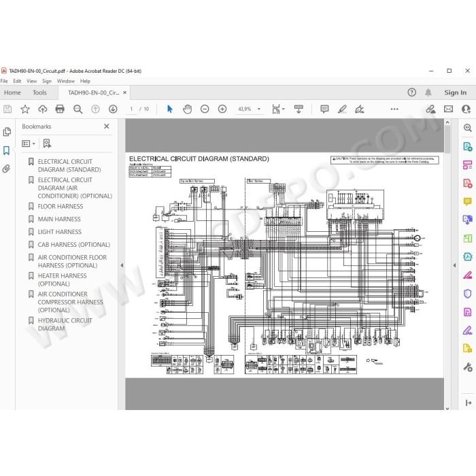Jump to FLOOR HARNESS bookmark
Image resolution: width=476 pixels, height=476 pixels.
coord(61,207)
